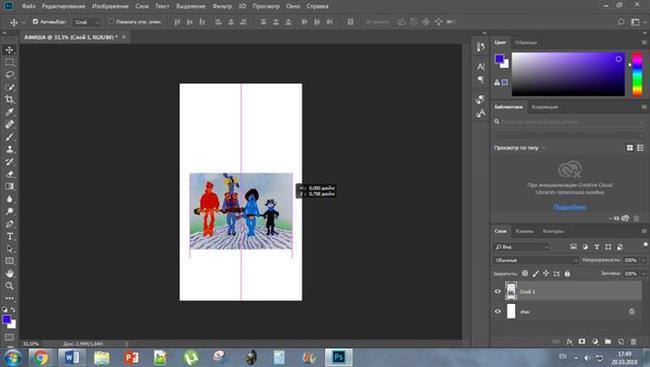The height and width of the screenshot is (367, 650).
Task: Select the Фон layer thumbnail
Action: pyautogui.click(x=511, y=311)
